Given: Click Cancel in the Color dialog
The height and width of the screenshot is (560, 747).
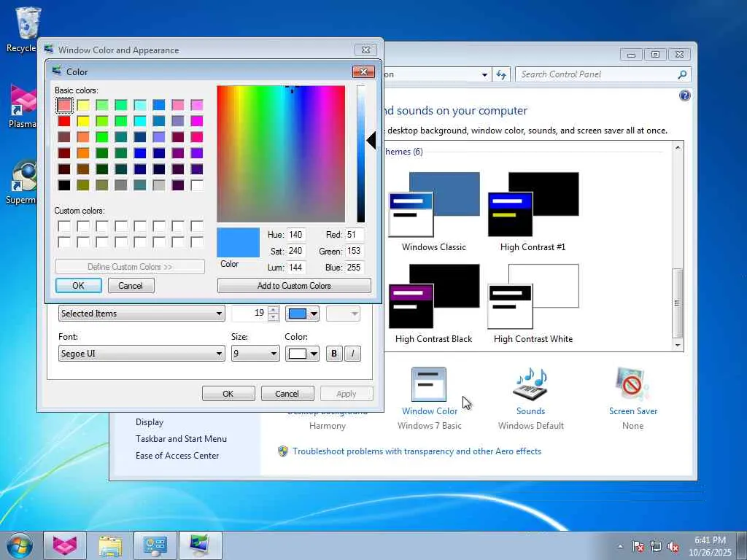Looking at the screenshot, I should click(131, 286).
